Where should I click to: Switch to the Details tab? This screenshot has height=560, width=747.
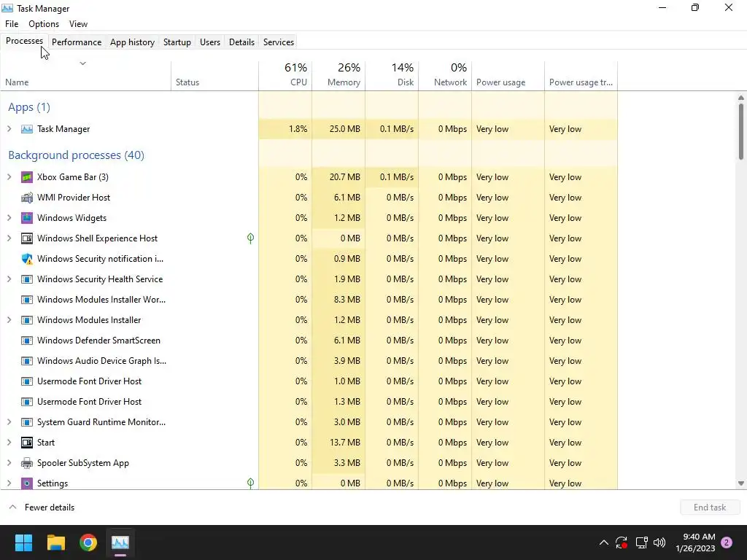click(241, 42)
